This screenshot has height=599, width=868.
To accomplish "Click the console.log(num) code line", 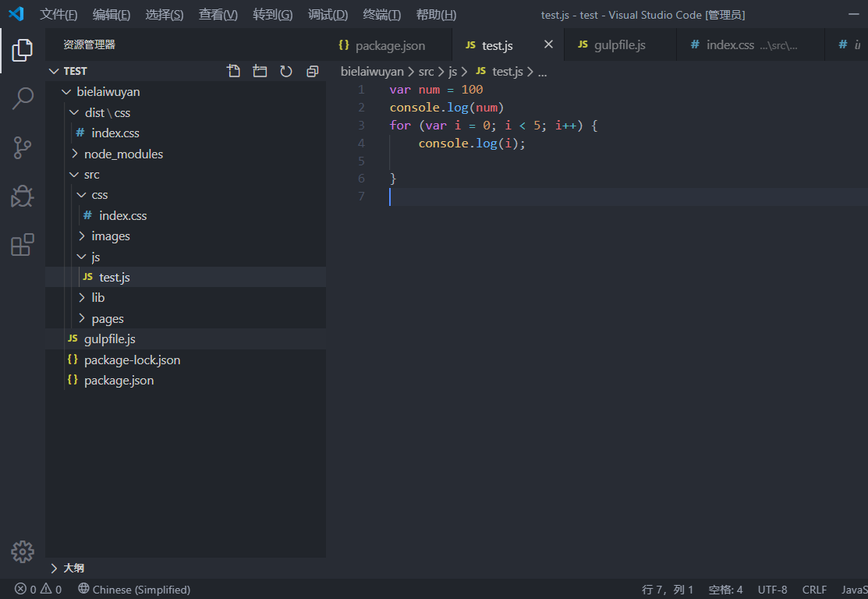I will (447, 108).
